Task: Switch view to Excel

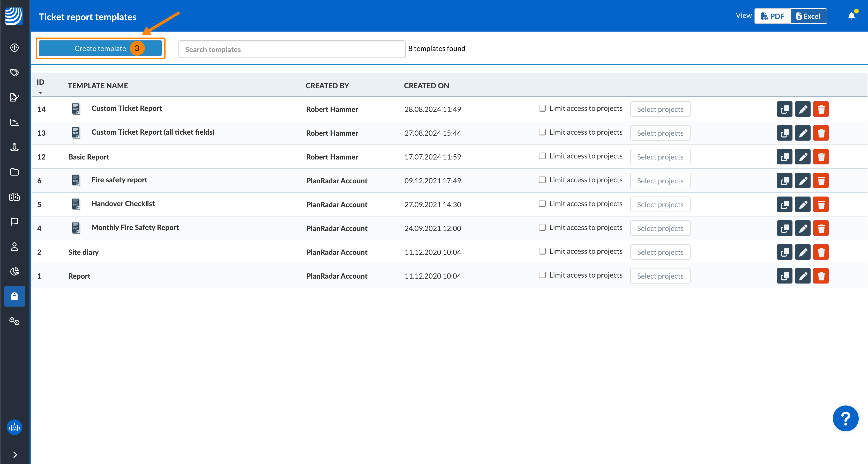Action: click(x=808, y=16)
